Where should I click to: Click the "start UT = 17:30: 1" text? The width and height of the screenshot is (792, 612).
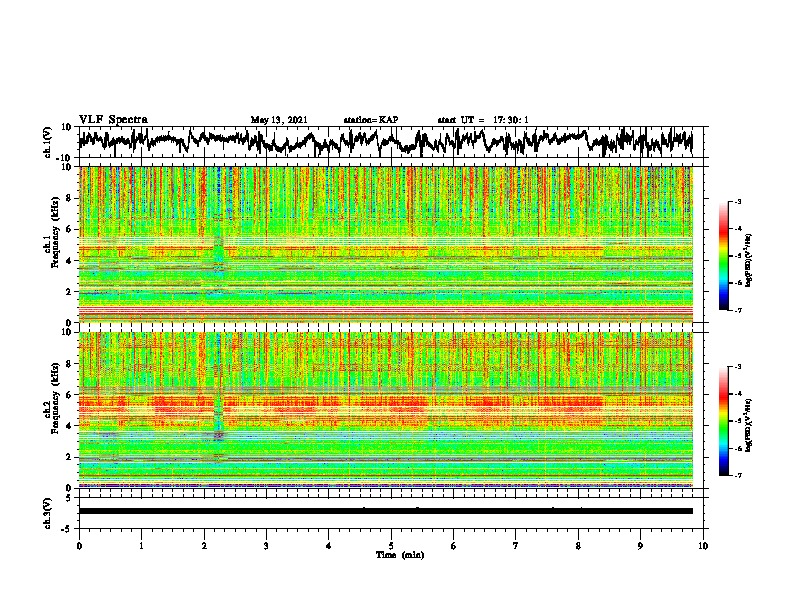pos(483,120)
